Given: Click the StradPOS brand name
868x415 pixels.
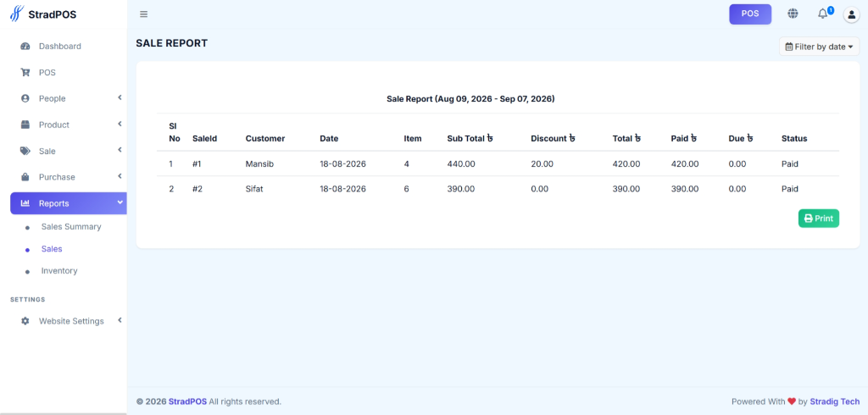Looking at the screenshot, I should coord(52,14).
